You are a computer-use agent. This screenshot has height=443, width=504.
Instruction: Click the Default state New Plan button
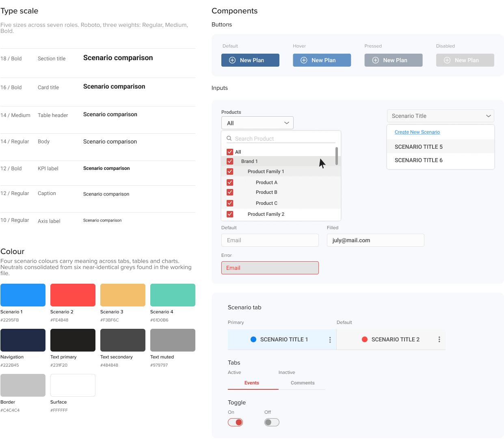coord(250,60)
